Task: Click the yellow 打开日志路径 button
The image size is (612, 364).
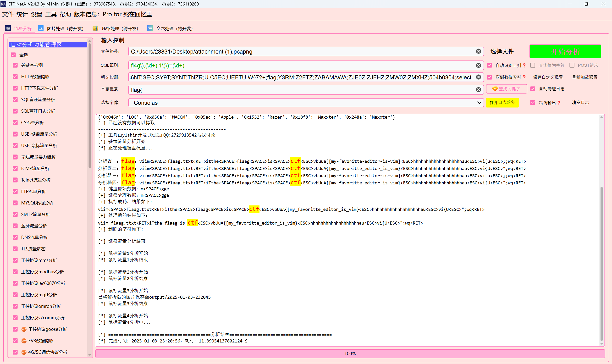Action: pos(502,103)
